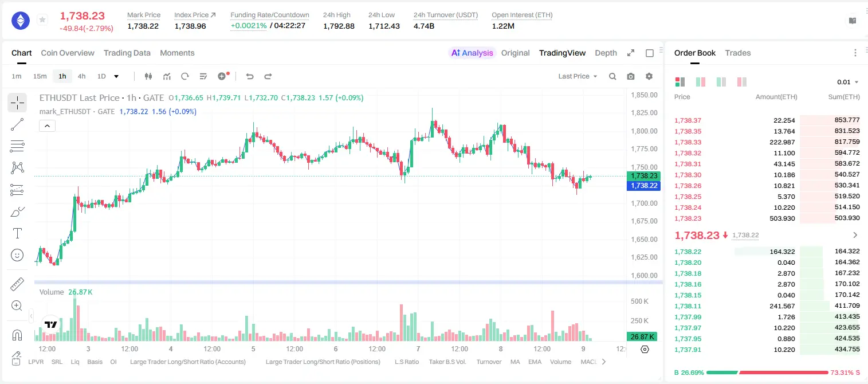Switch to the Trades tab
The width and height of the screenshot is (868, 384).
click(737, 53)
